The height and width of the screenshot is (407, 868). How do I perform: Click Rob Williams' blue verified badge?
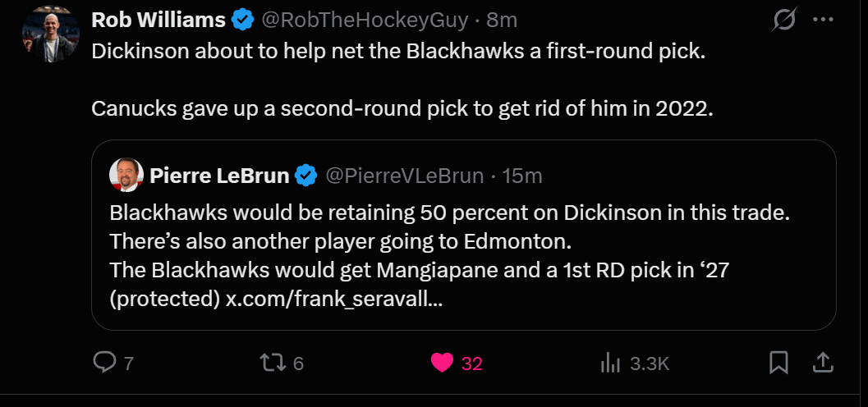(x=242, y=19)
